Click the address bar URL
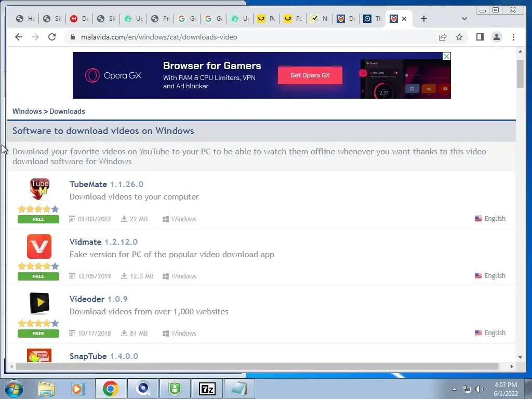Viewport: 532px width, 399px height. pyautogui.click(x=159, y=37)
